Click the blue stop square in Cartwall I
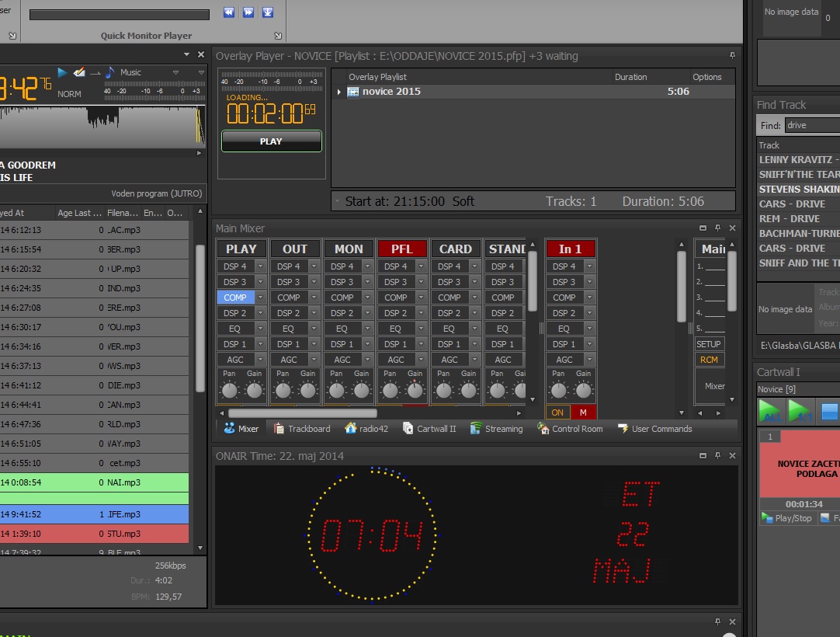 click(830, 411)
